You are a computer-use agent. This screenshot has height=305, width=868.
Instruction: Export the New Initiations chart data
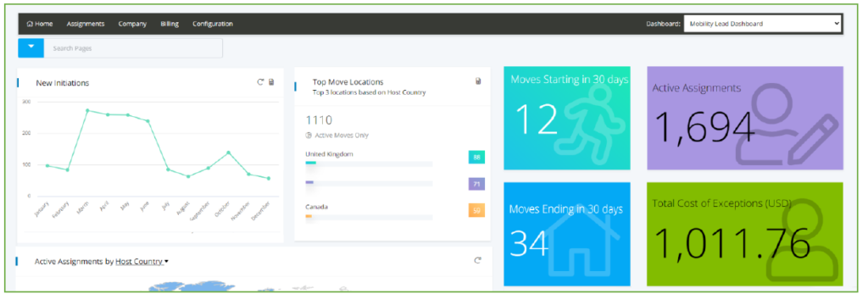[271, 82]
